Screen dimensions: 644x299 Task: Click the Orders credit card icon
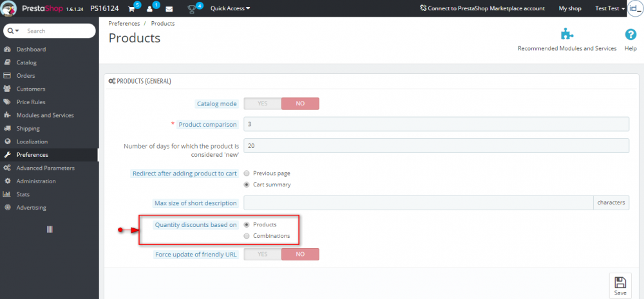(x=7, y=75)
